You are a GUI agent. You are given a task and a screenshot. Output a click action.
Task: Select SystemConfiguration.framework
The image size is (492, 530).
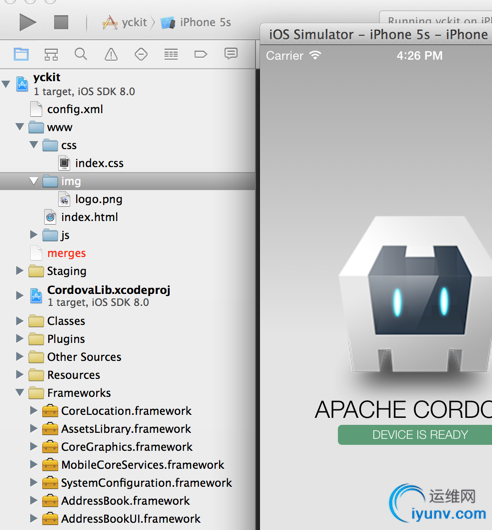click(146, 483)
